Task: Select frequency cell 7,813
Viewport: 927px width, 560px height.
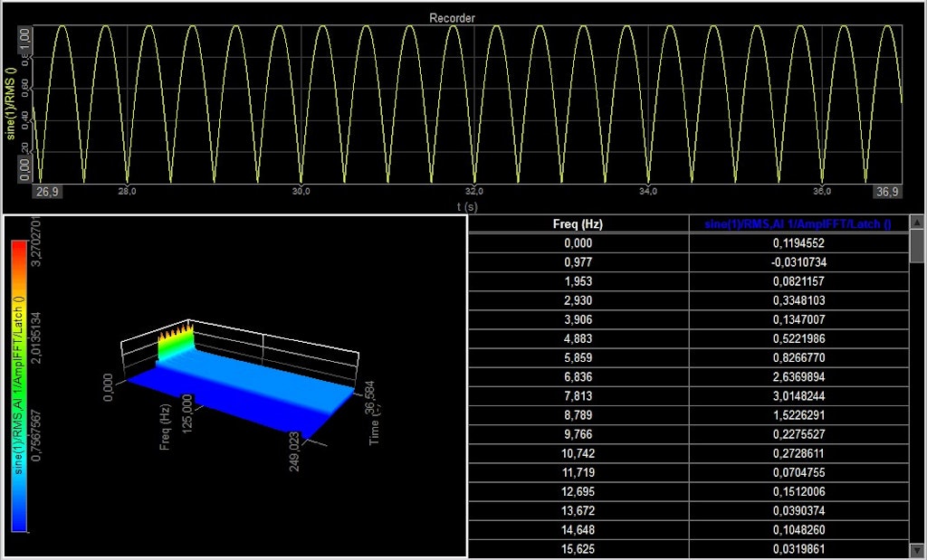Action: coord(578,395)
